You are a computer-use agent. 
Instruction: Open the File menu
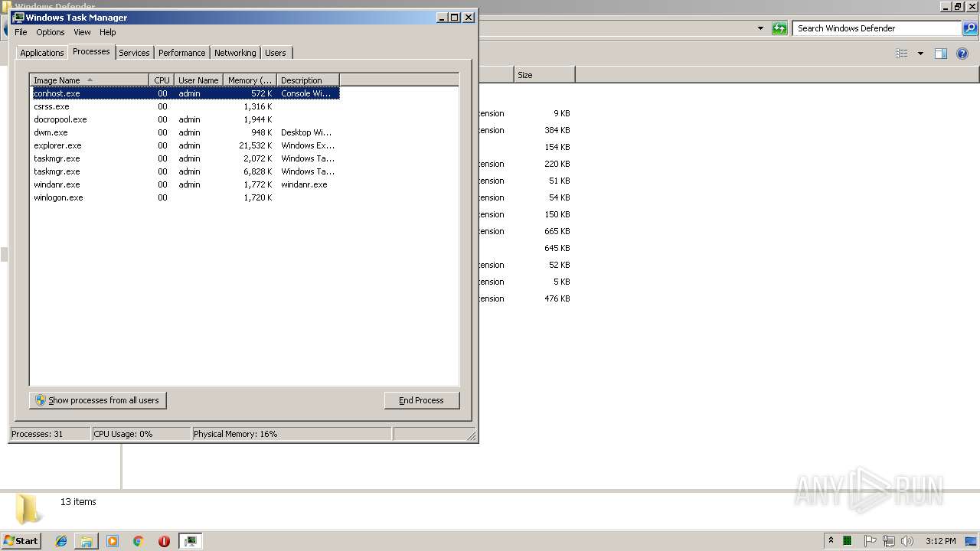pos(21,32)
